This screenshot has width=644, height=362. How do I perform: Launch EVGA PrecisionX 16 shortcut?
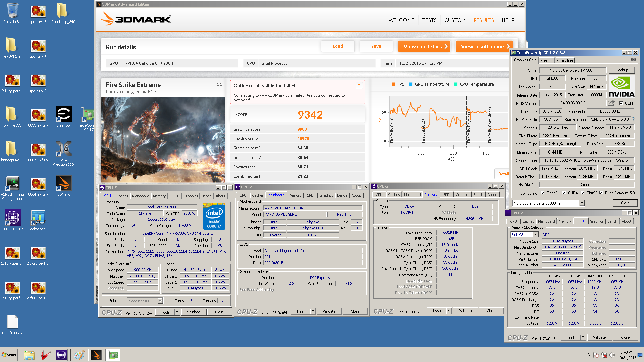pos(63,154)
